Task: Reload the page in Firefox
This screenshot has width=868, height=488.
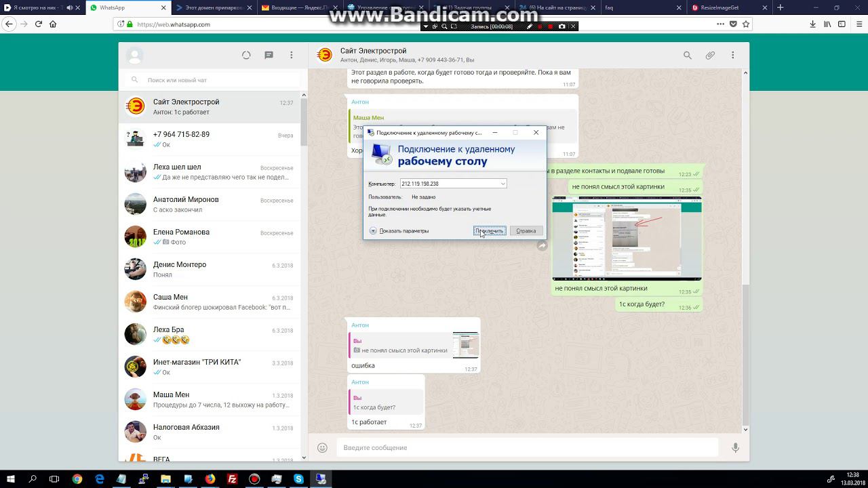Action: click(39, 24)
